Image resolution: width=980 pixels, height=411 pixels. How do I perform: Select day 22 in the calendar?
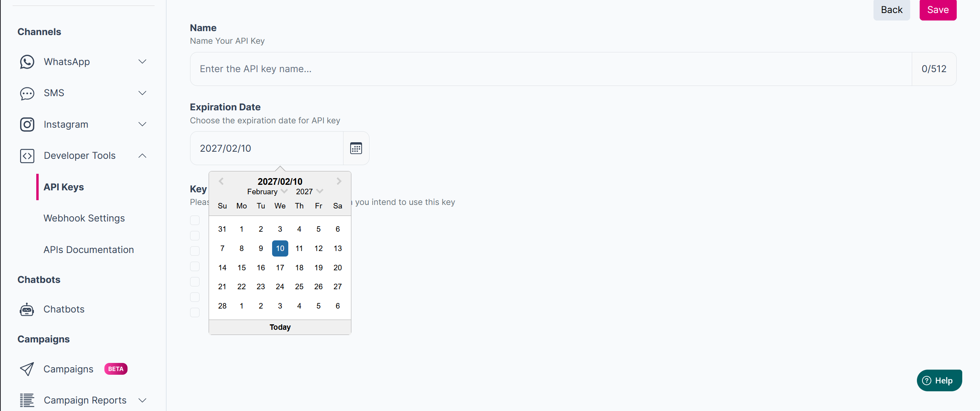point(242,287)
